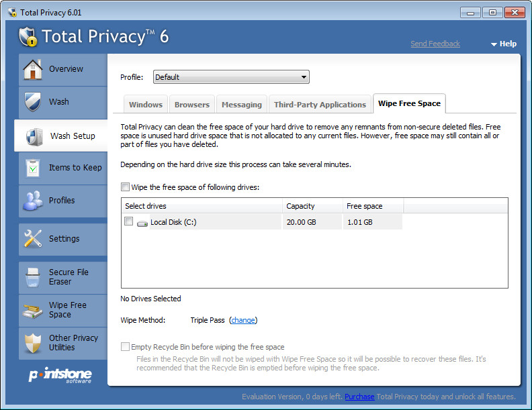Viewport: 532px width, 410px height.
Task: Switch to the Browsers tab
Action: click(192, 105)
